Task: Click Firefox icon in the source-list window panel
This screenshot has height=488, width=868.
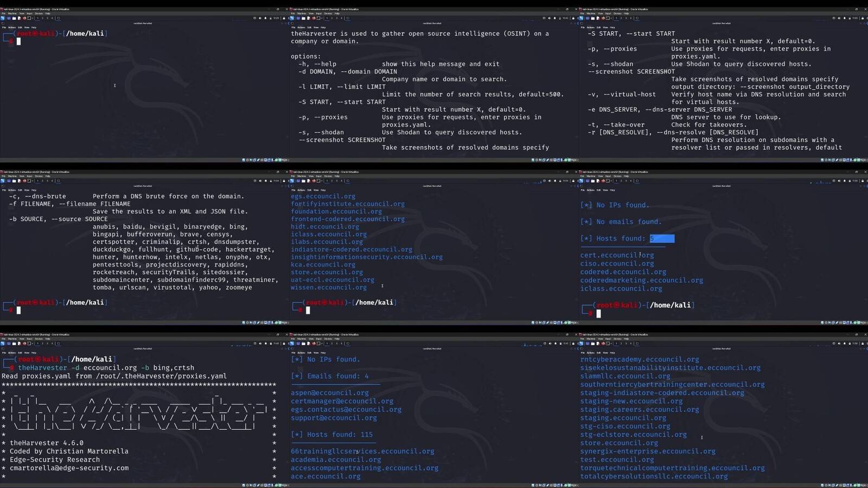Action: [x=24, y=181]
